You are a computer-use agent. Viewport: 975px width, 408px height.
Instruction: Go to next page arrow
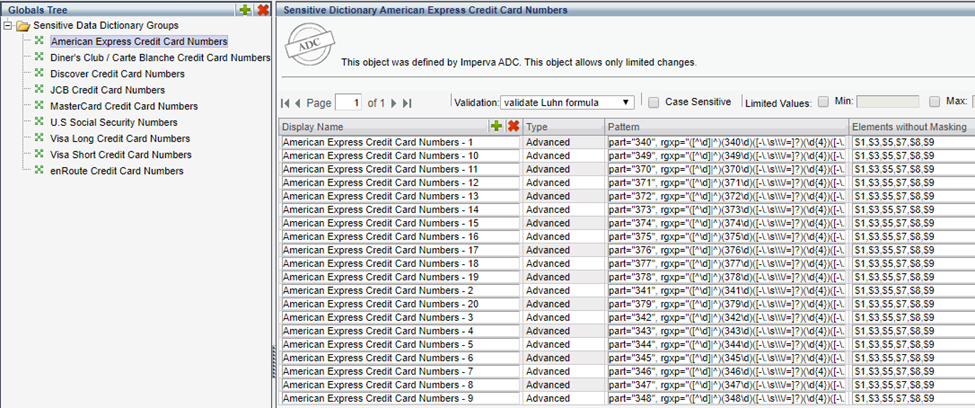pyautogui.click(x=394, y=103)
